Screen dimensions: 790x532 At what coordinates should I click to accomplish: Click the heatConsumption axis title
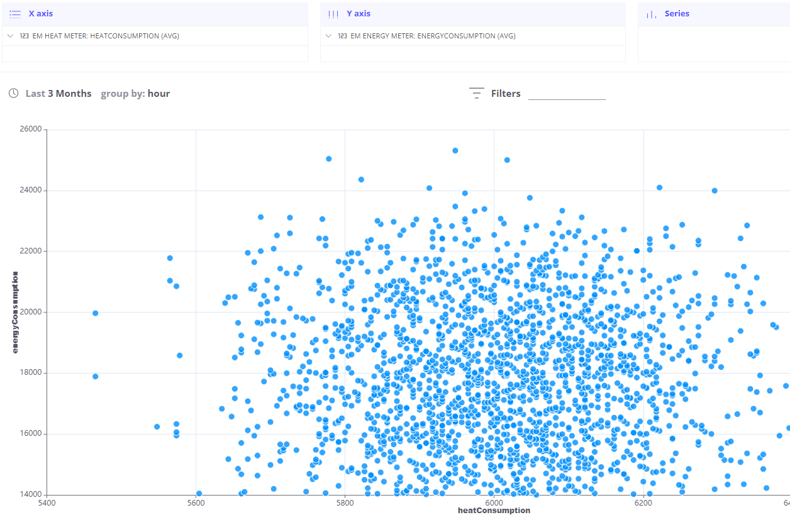pos(494,511)
